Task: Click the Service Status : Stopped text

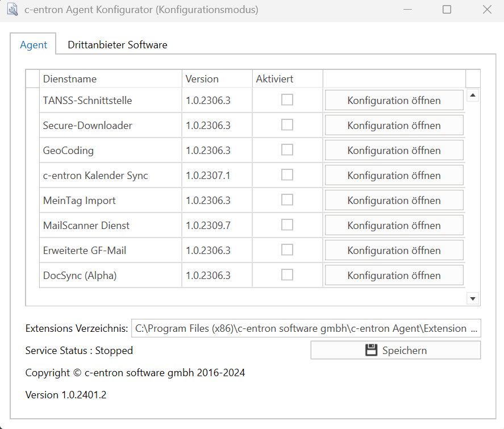Action: 79,350
